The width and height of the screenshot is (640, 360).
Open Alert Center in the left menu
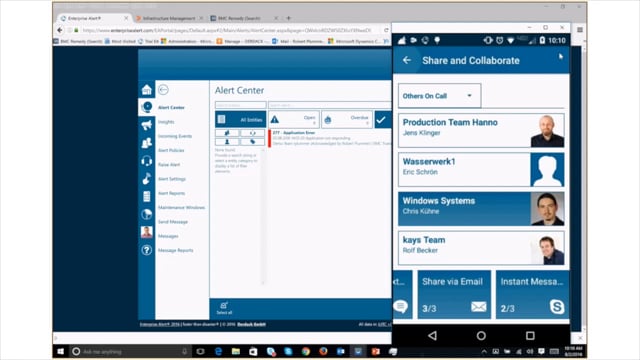tap(171, 107)
